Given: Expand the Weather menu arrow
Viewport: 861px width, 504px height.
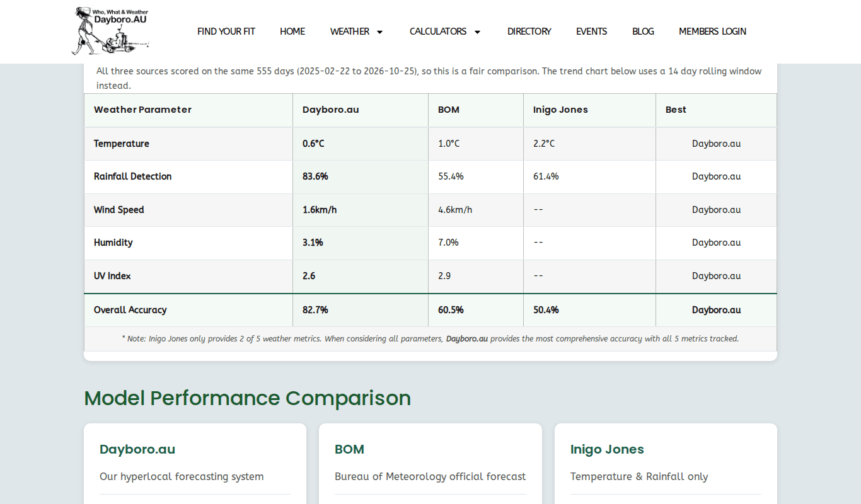Looking at the screenshot, I should 379,31.
